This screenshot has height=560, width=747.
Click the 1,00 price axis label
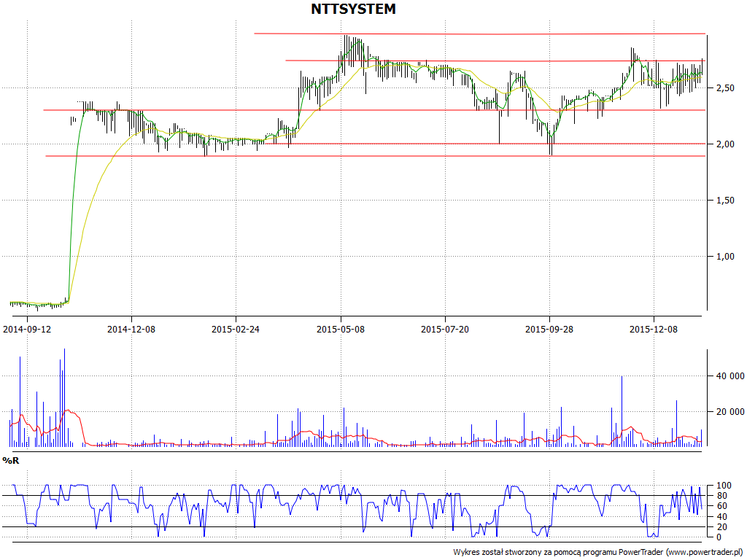(x=724, y=257)
